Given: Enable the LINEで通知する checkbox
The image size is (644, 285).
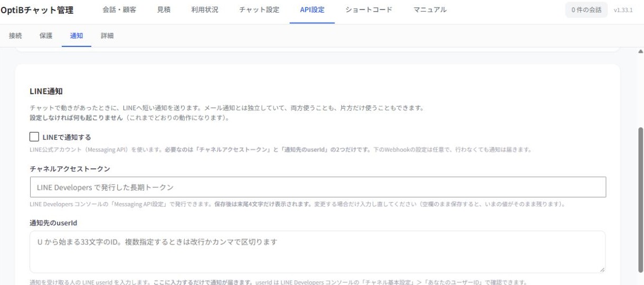Looking at the screenshot, I should [34, 137].
